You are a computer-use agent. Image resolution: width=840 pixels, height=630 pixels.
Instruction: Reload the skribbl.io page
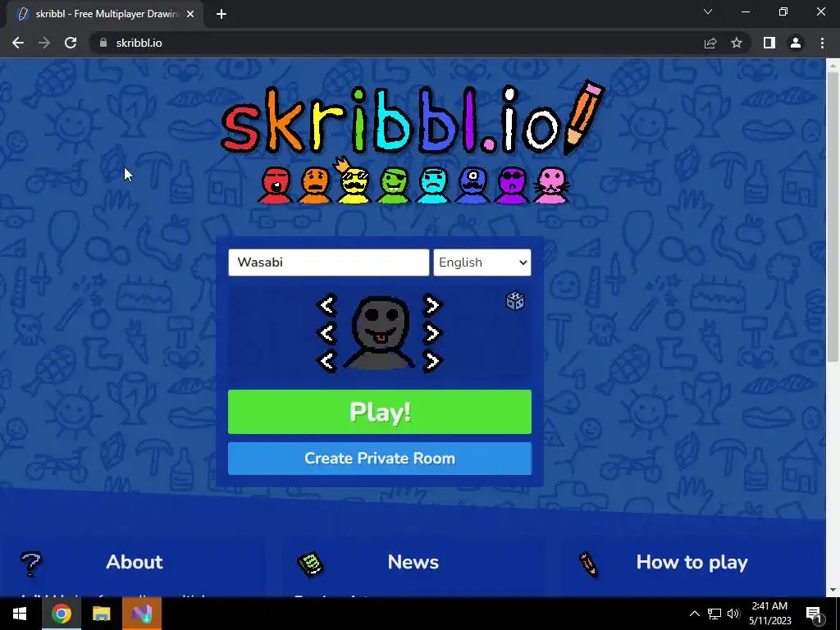[x=71, y=43]
